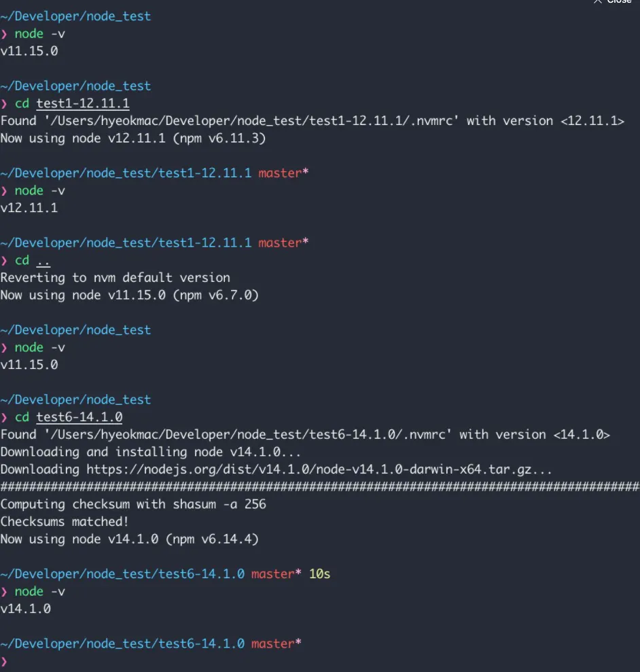
Task: Click the yellow '10s' duration indicator
Action: coord(319,574)
